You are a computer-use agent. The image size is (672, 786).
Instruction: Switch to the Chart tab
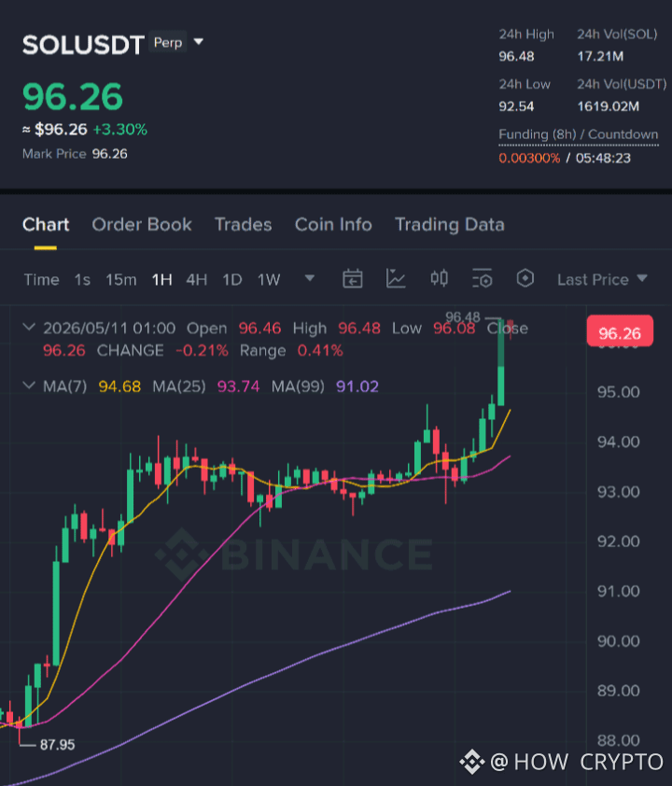click(x=46, y=225)
